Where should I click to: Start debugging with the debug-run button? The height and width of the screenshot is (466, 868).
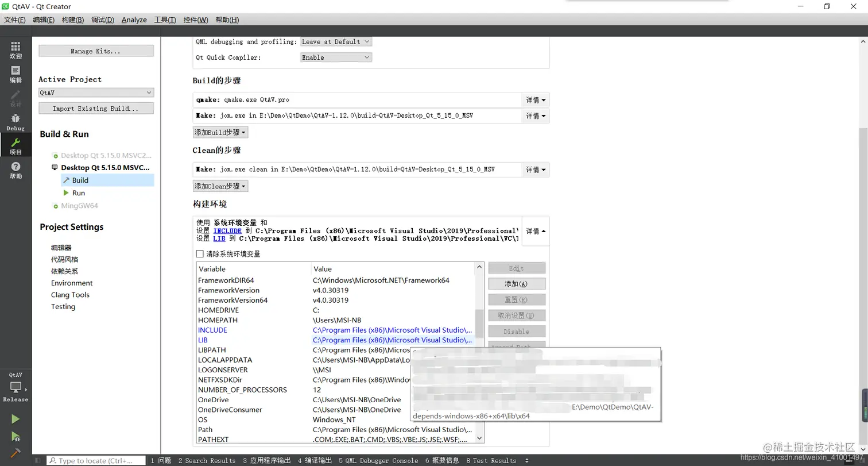point(15,437)
